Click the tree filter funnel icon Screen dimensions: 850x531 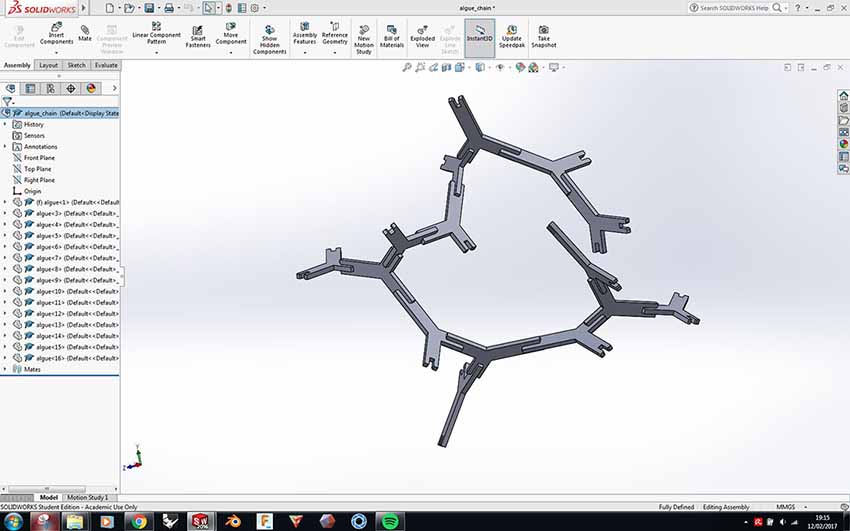click(x=7, y=101)
